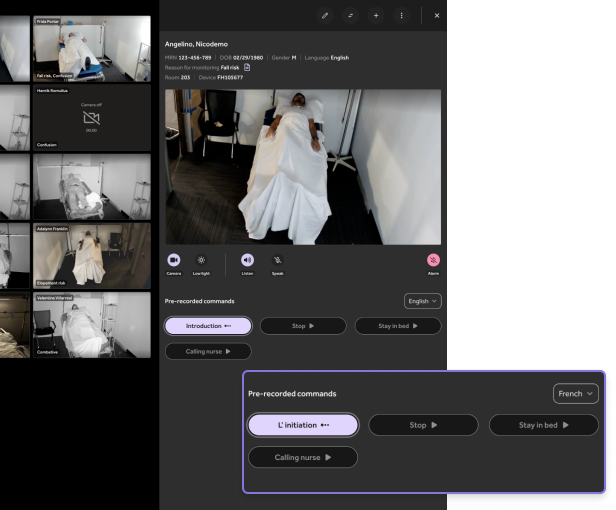Image resolution: width=616 pixels, height=510 pixels.
Task: Click the Device value FH105677
Action: [x=230, y=77]
